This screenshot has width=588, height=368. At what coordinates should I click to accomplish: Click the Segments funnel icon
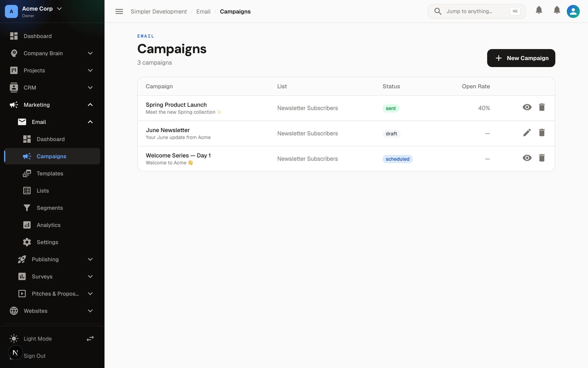click(x=27, y=208)
